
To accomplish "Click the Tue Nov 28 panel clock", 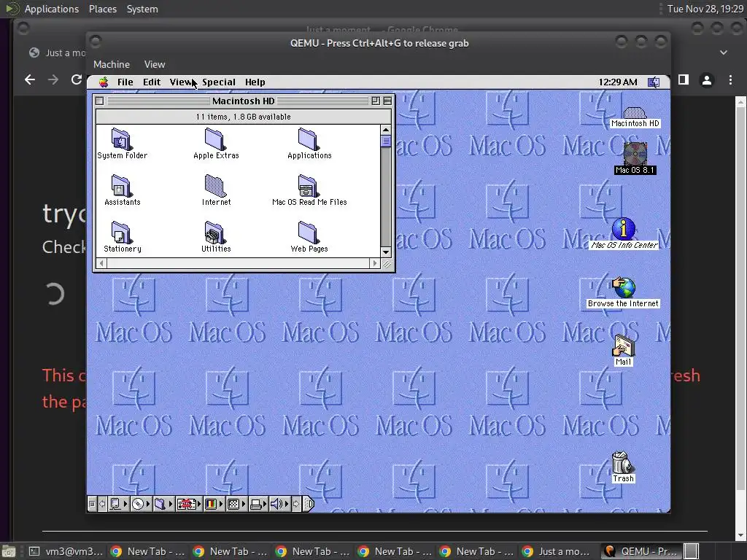I will coord(705,9).
